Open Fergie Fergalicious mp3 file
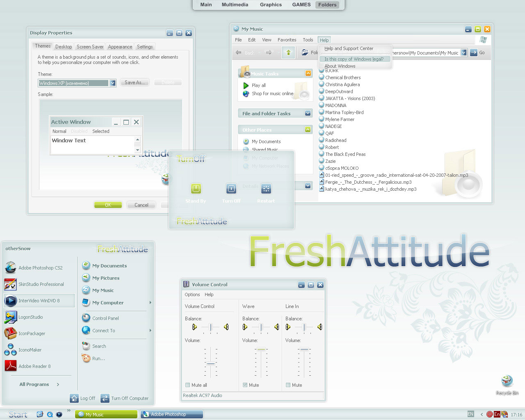Image resolution: width=525 pixels, height=420 pixels. coord(365,182)
